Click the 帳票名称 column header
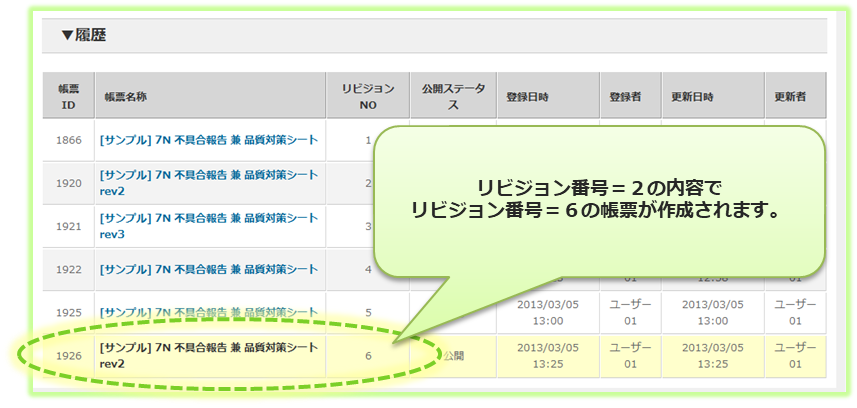This screenshot has width=857, height=408. [x=125, y=98]
